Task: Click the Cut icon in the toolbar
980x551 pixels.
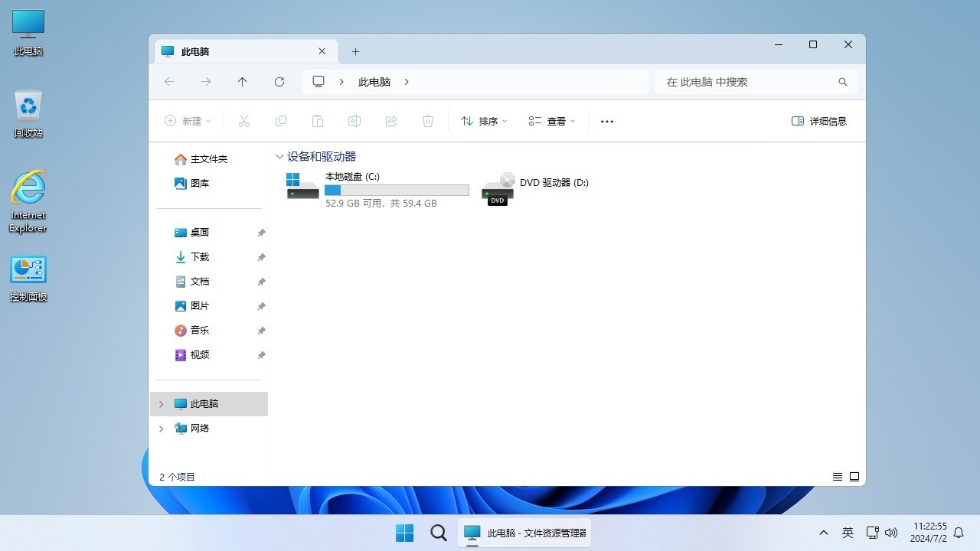Action: pos(244,121)
